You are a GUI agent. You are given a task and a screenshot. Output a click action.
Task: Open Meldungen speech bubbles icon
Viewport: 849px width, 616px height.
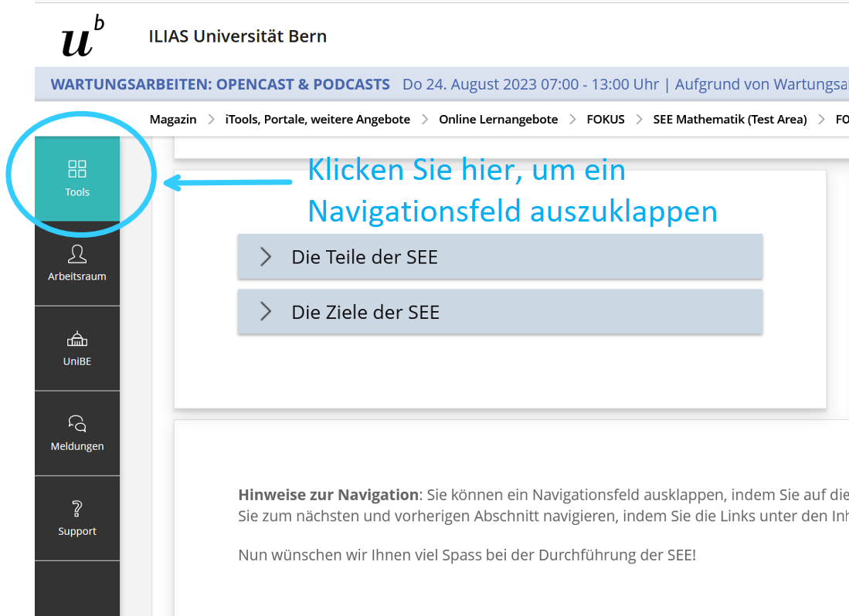(x=77, y=423)
